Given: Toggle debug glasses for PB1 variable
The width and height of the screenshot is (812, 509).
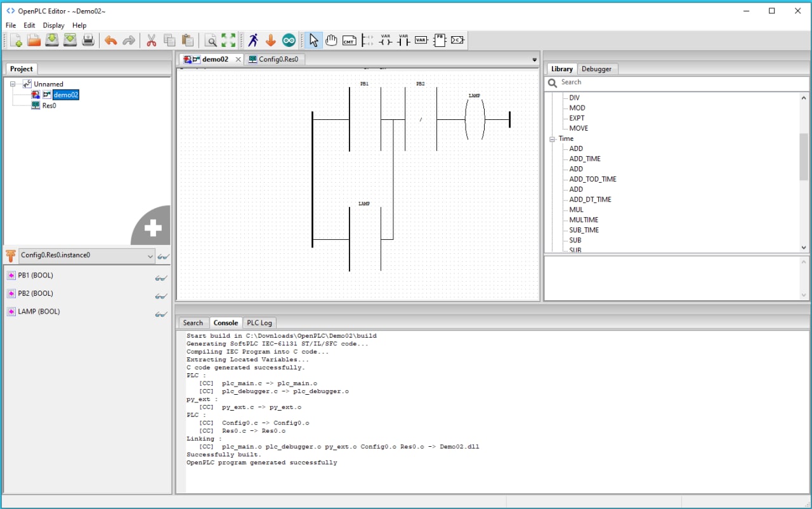Looking at the screenshot, I should (161, 278).
